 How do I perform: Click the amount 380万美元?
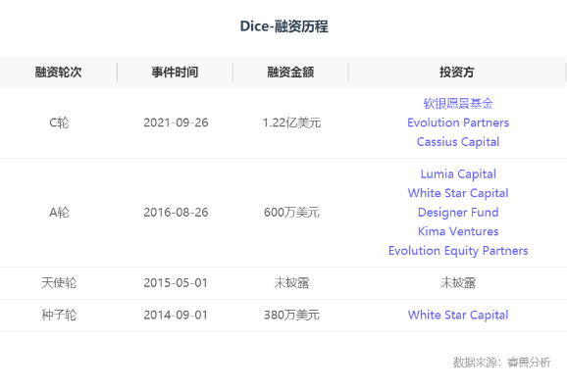[x=291, y=315]
